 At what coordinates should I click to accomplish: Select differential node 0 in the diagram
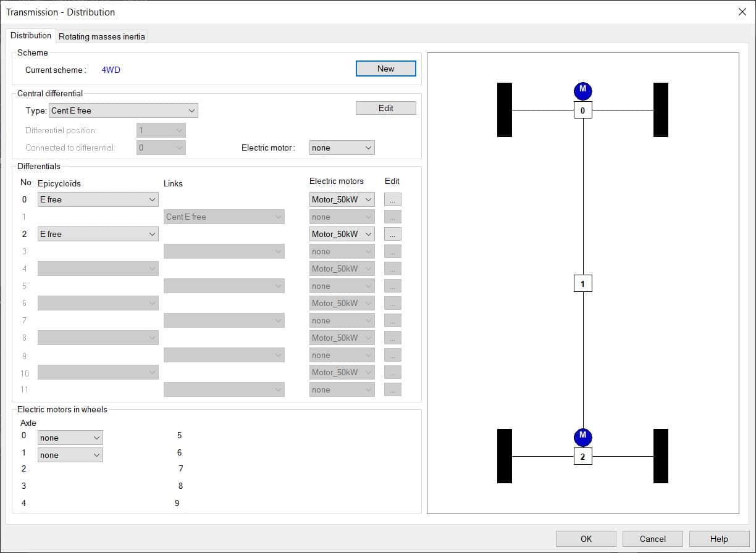point(582,110)
